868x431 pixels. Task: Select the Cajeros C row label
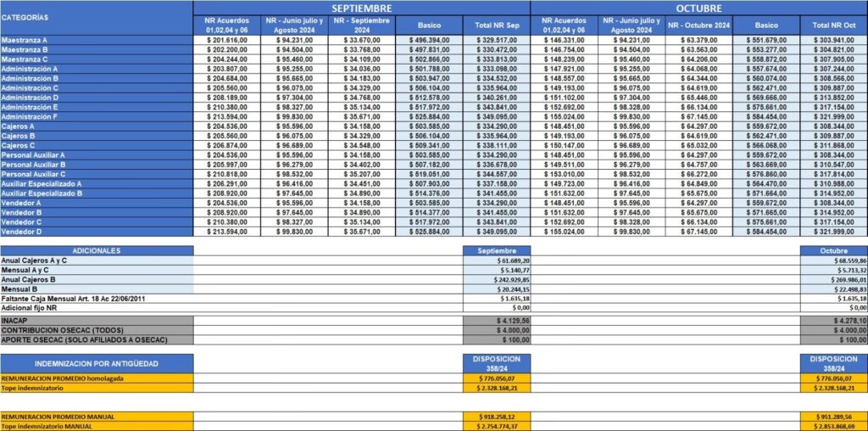coord(18,145)
